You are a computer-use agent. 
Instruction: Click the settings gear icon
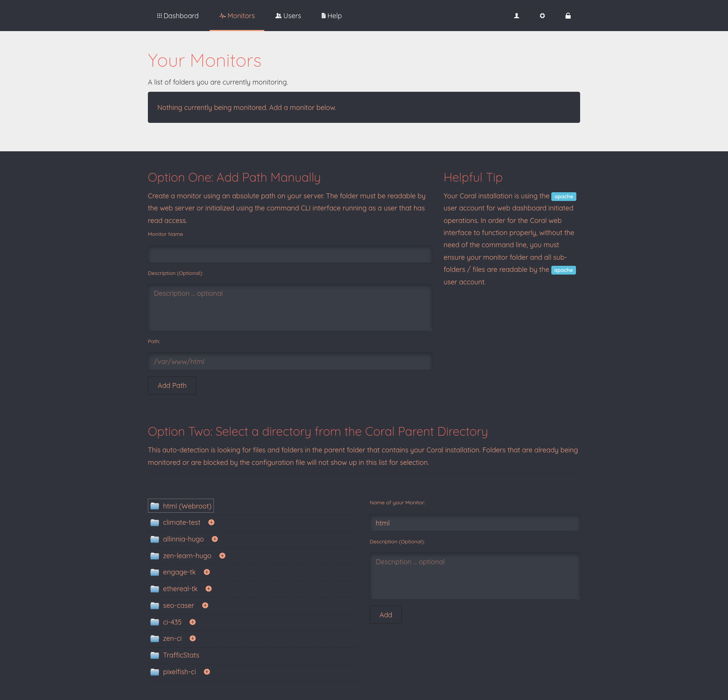coord(542,16)
